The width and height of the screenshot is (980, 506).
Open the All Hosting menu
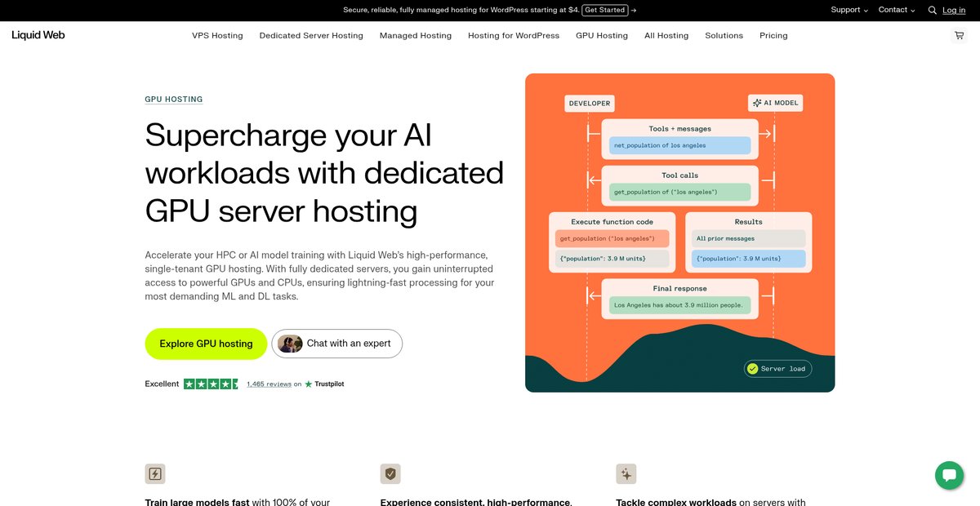pyautogui.click(x=666, y=36)
